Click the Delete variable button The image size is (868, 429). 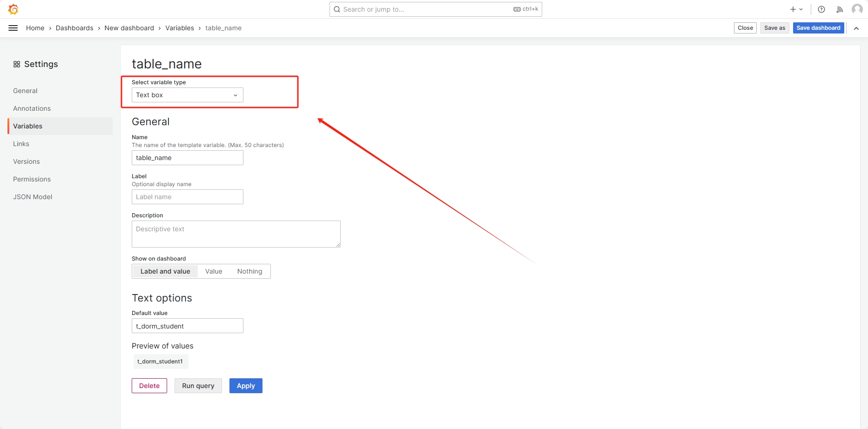pyautogui.click(x=149, y=386)
